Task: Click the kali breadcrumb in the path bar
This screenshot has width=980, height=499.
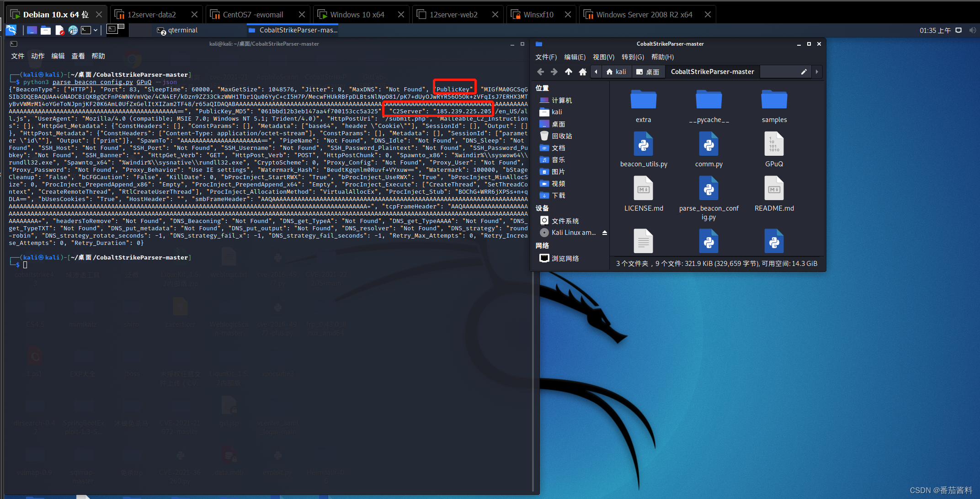Action: point(616,72)
